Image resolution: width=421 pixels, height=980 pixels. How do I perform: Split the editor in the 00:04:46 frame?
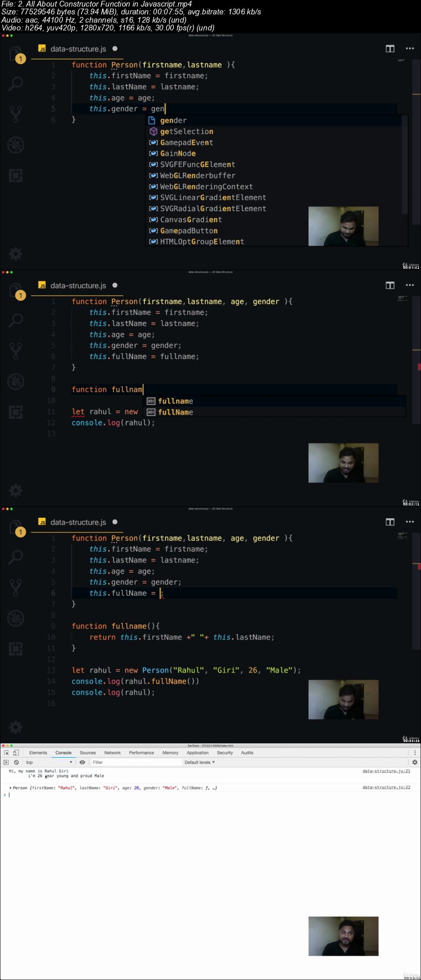[x=390, y=522]
